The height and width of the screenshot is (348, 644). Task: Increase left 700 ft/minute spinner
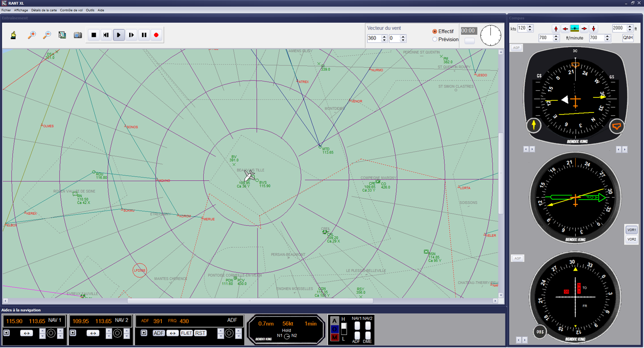click(556, 36)
